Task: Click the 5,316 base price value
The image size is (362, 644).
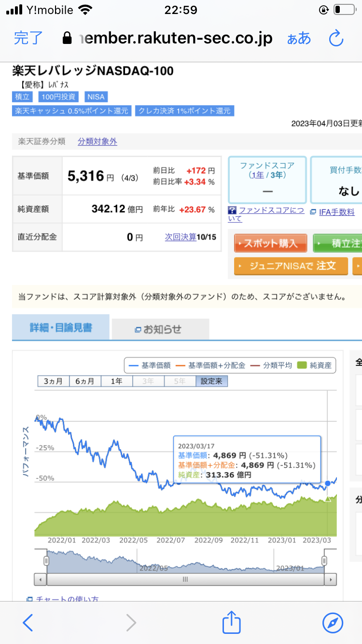Action: pos(86,176)
